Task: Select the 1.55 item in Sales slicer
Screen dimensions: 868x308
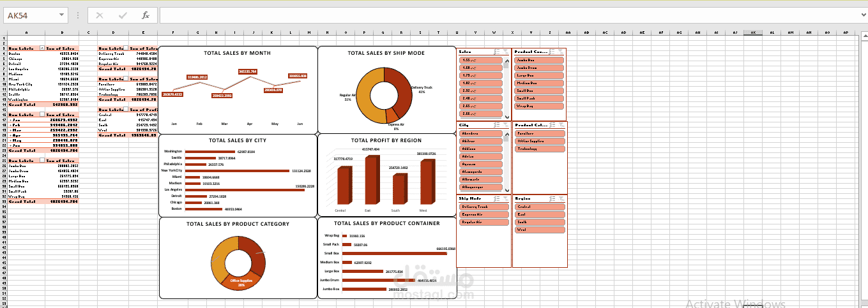Action: pyautogui.click(x=481, y=60)
